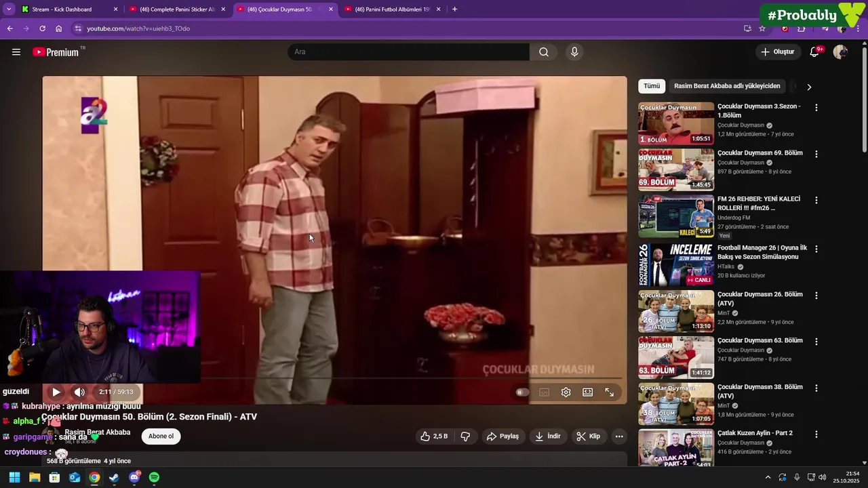Viewport: 868px width, 488px height.
Task: Open the Çocuklar Duymasın 69. Bölüm title link
Action: [x=759, y=153]
